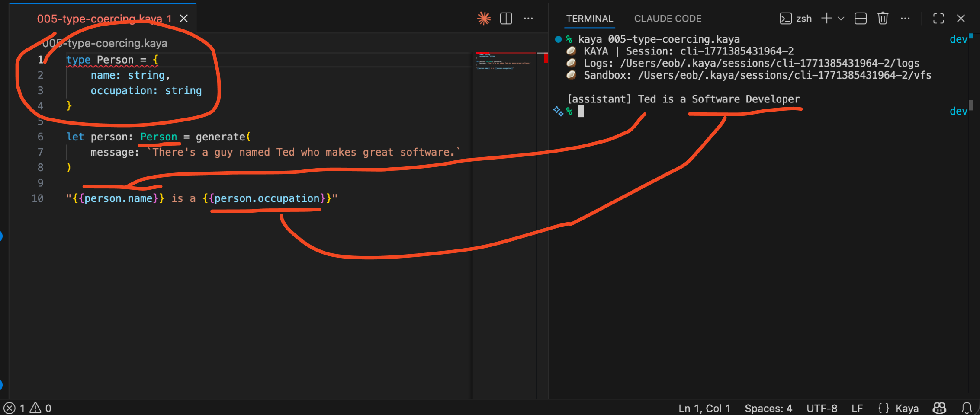
Task: Click the Kaya starburst run icon
Action: (x=484, y=18)
